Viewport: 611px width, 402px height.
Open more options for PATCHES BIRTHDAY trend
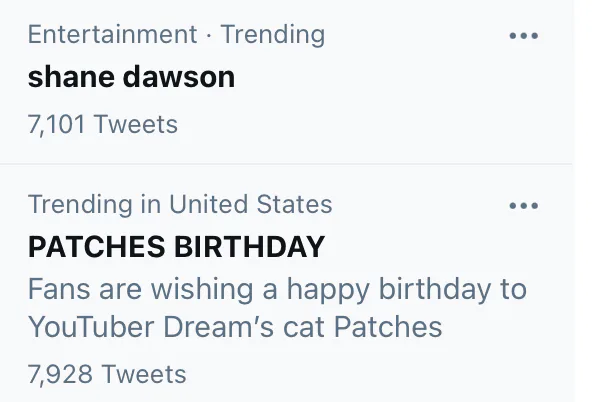tap(523, 206)
